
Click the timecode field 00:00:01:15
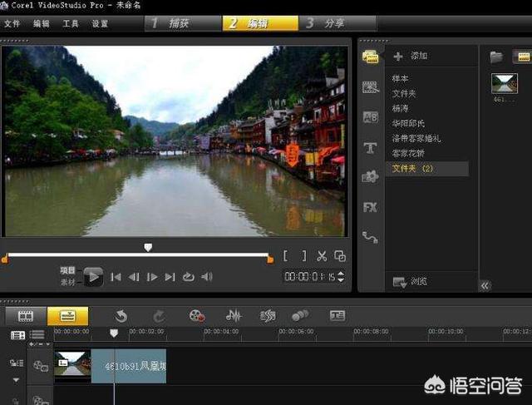coord(309,277)
